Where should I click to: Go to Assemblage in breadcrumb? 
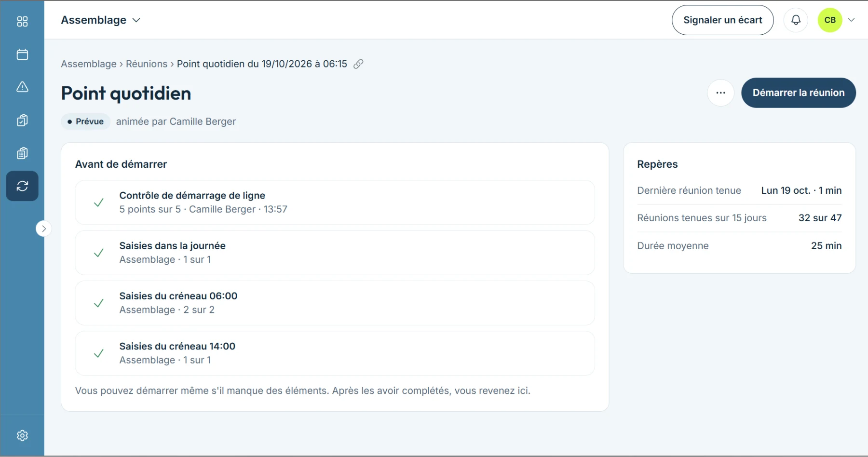(89, 64)
